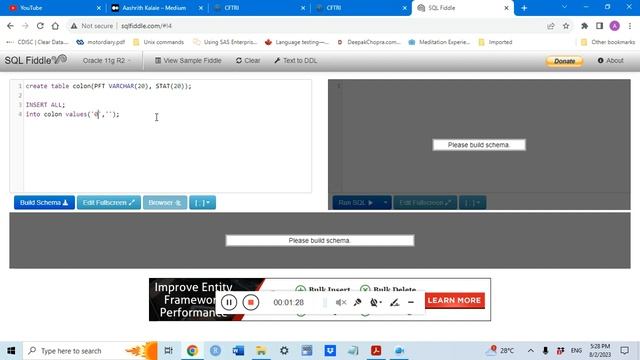Open the query panel terminator dropdown
Screen dimensions: 640x360
coord(472,202)
